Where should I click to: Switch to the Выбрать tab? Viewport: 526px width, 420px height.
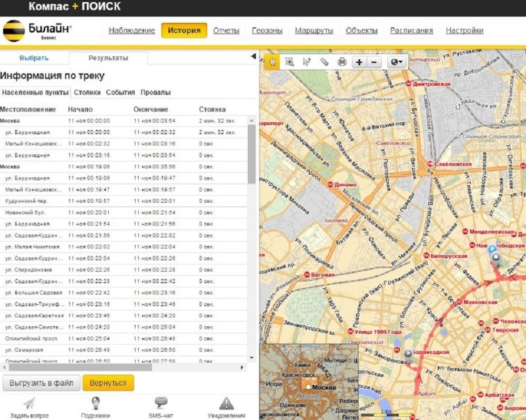[x=34, y=58]
